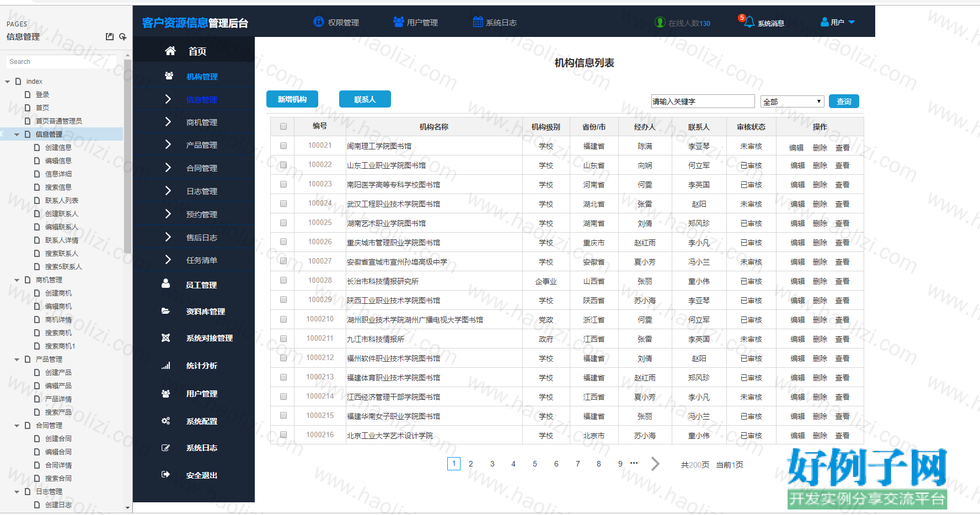Viewport: 980px width, 515px height.
Task: Click the 系统日志 calendar icon in the top bar
Action: click(x=478, y=22)
